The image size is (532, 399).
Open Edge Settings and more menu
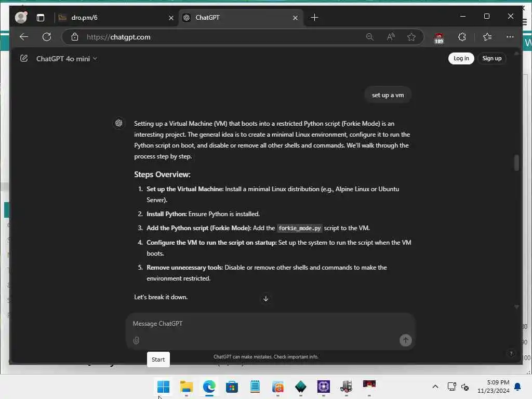510,37
